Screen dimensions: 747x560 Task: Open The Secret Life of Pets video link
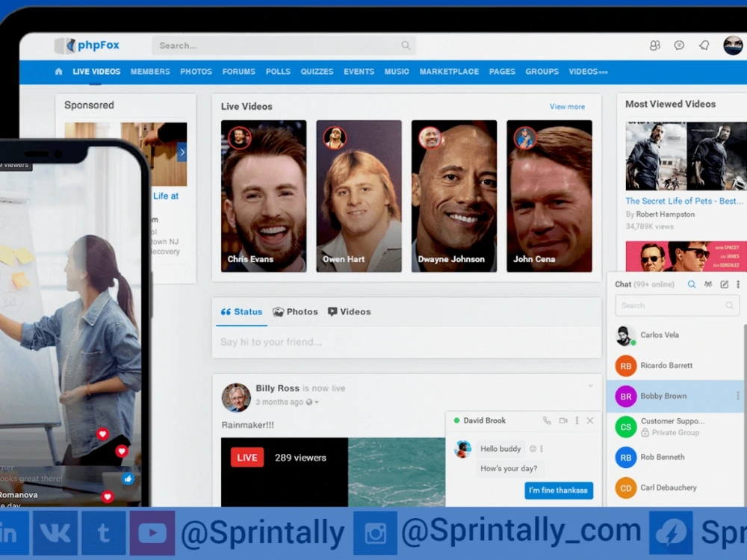tap(684, 201)
